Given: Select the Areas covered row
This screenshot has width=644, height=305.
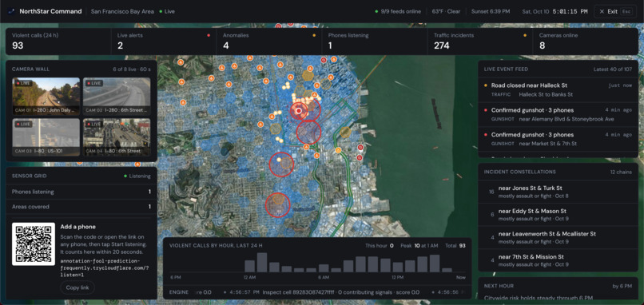Looking at the screenshot, I should click(81, 207).
